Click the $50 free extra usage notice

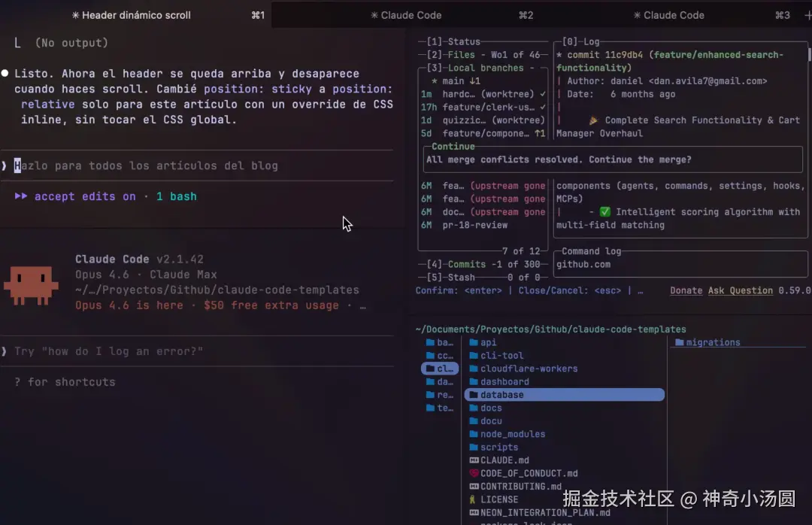tap(271, 305)
